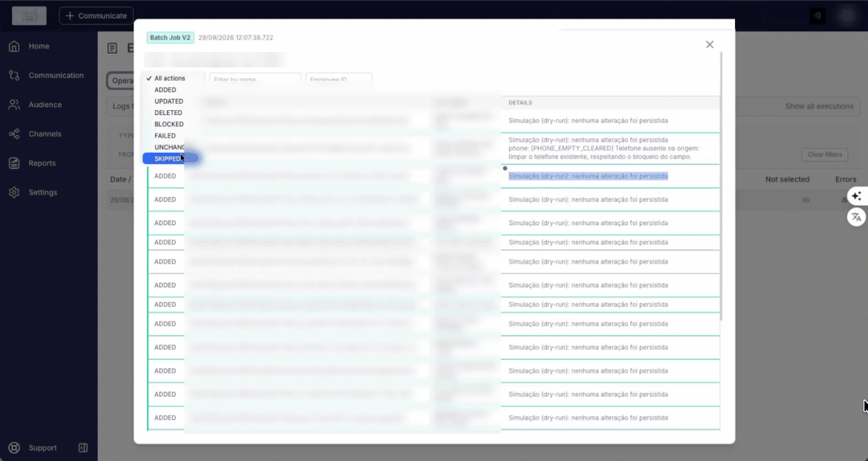This screenshot has height=461, width=868.
Task: Open the Support link in sidebar
Action: point(43,448)
